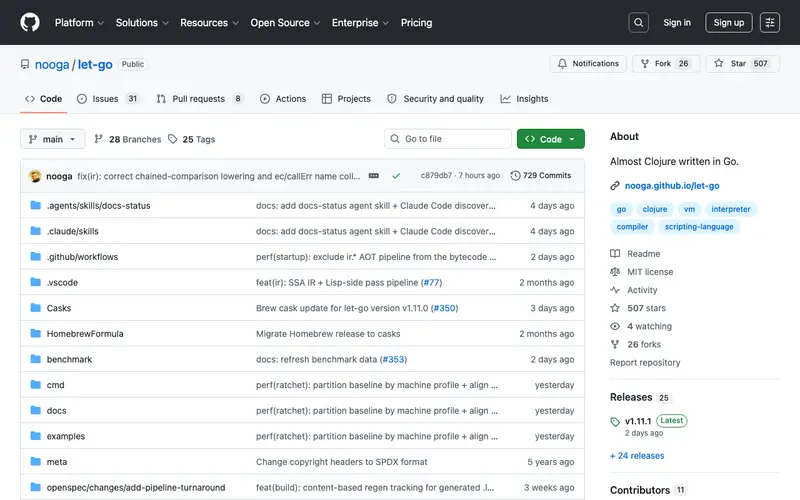Open the MIT license link
The width and height of the screenshot is (800, 500).
642,272
